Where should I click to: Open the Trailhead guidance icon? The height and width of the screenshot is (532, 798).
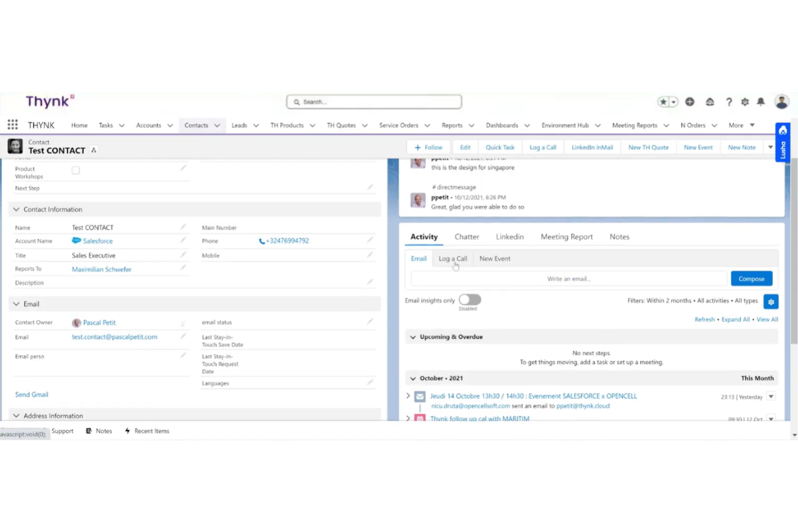pos(710,101)
